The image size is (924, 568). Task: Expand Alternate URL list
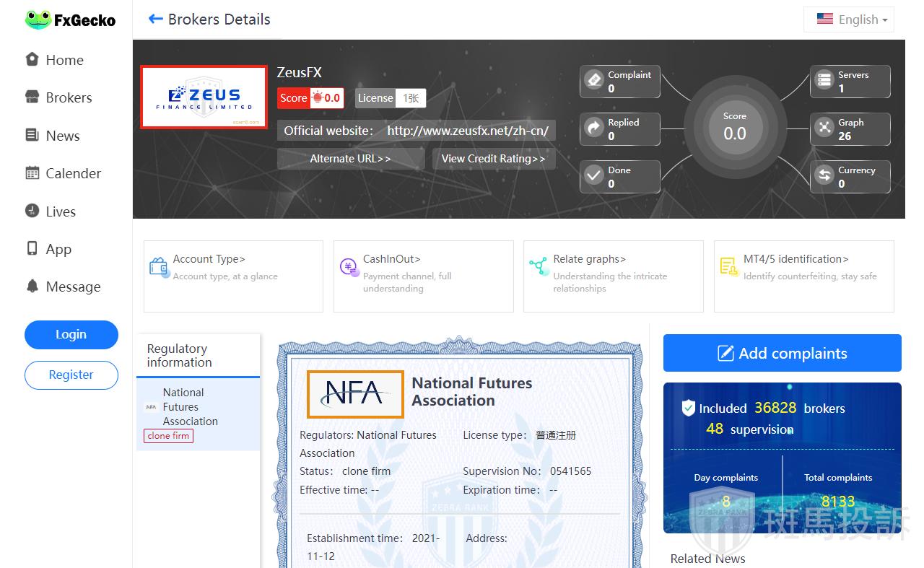tap(350, 159)
